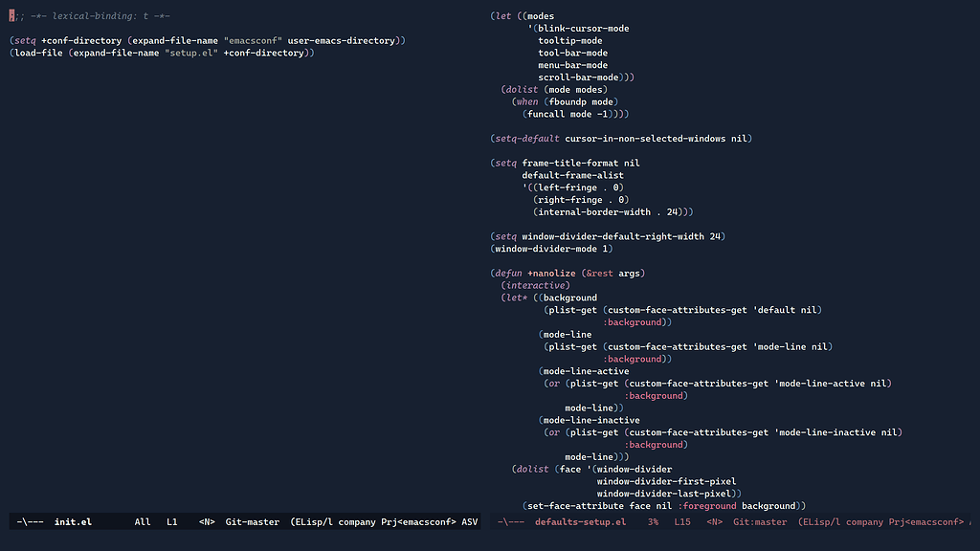Click the L15 line-number indicator in right modeline
This screenshot has height=551, width=980.
click(684, 521)
